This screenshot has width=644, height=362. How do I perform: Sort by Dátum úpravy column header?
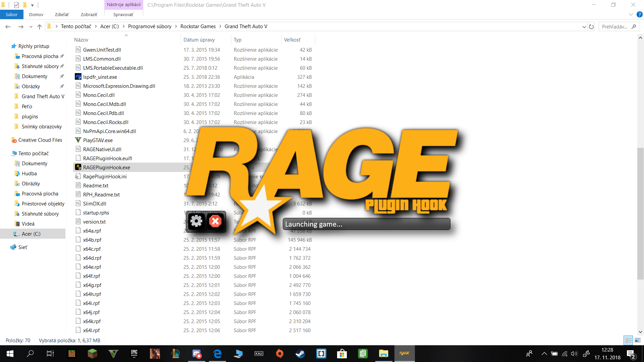(199, 40)
